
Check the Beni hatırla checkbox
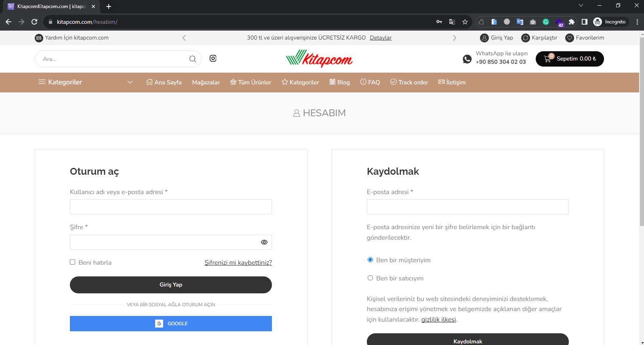73,262
